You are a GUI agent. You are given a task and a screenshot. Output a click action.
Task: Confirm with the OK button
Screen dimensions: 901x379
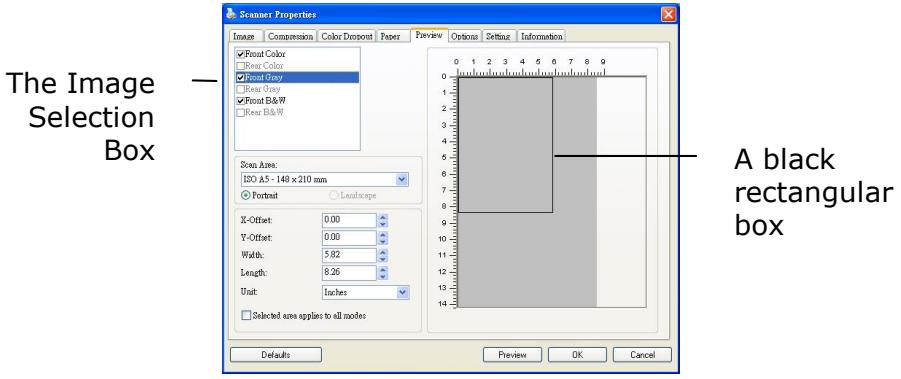(577, 355)
